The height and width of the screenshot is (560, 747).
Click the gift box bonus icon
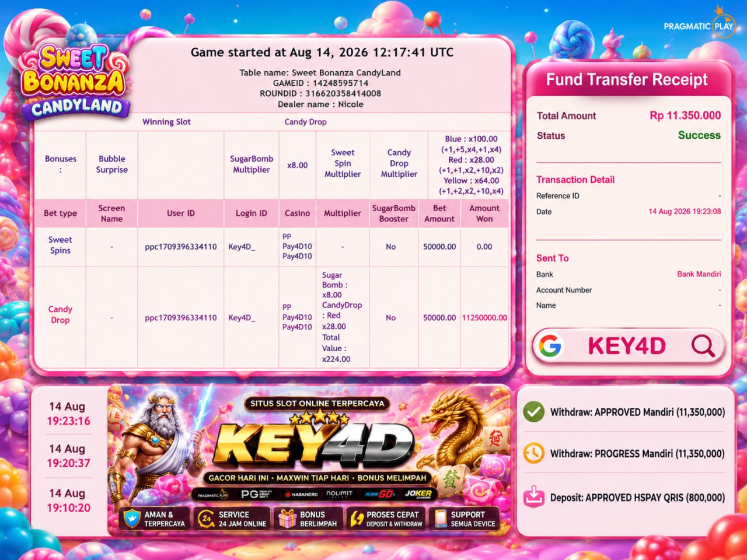287,519
